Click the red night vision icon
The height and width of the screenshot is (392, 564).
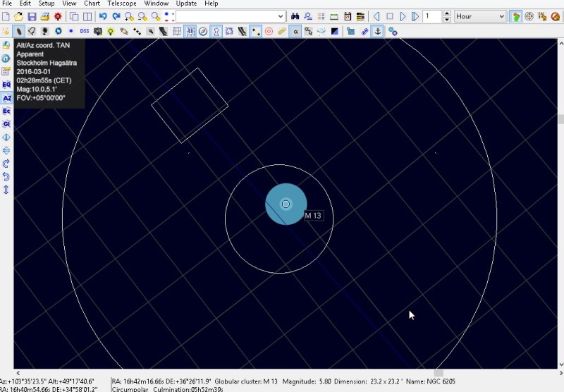(x=58, y=16)
